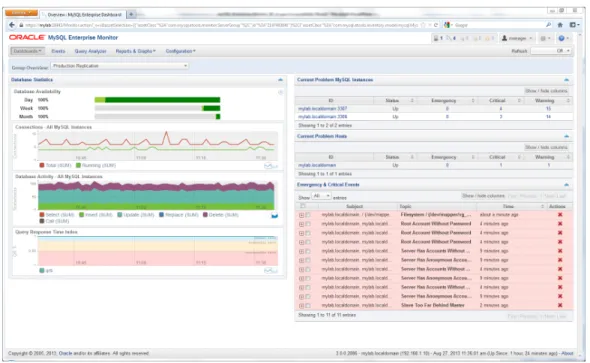Toggle the Update (SUM) legend entry
This screenshot has width=590, height=363.
tap(136, 215)
